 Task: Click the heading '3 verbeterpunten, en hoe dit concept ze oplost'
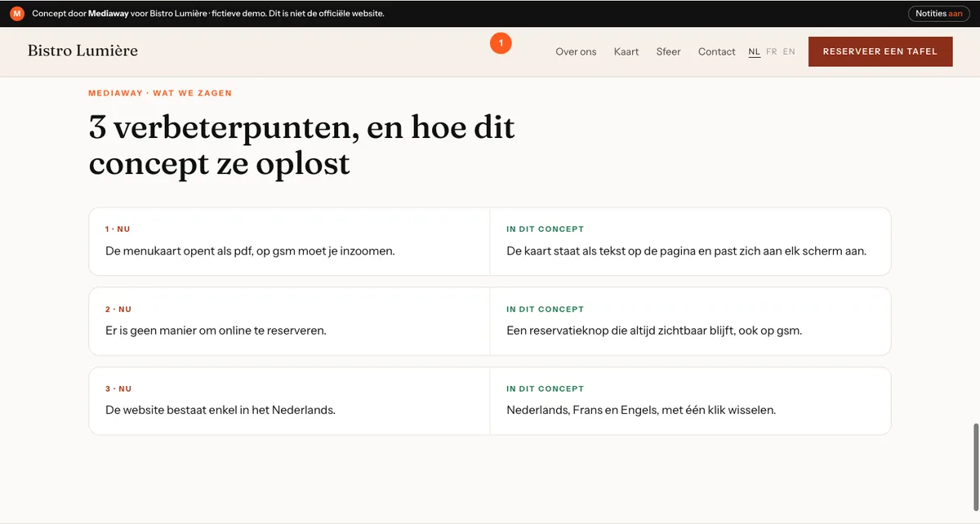302,146
